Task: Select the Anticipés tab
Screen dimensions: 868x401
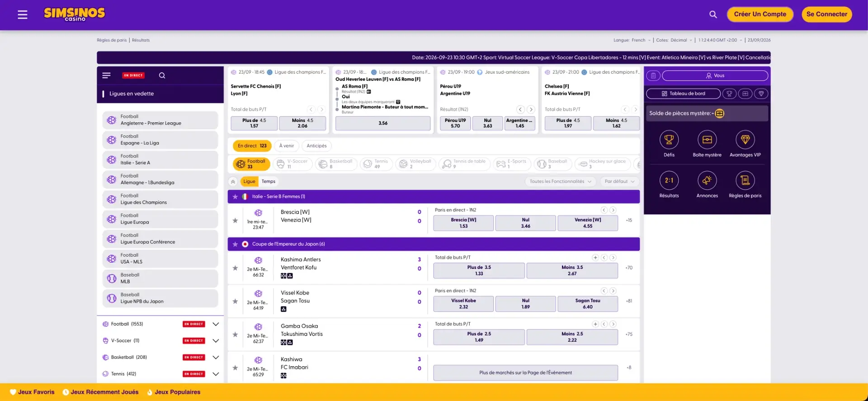Action: click(x=316, y=146)
